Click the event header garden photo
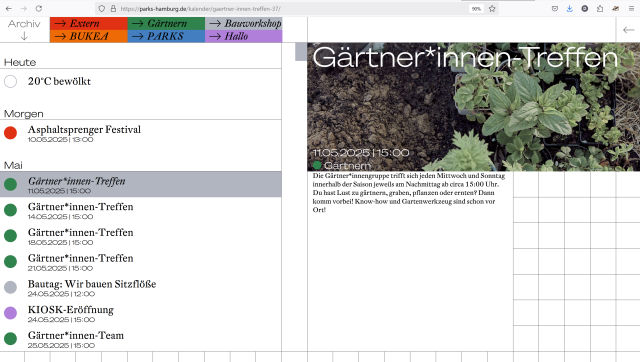This screenshot has width=640, height=362. [x=473, y=107]
